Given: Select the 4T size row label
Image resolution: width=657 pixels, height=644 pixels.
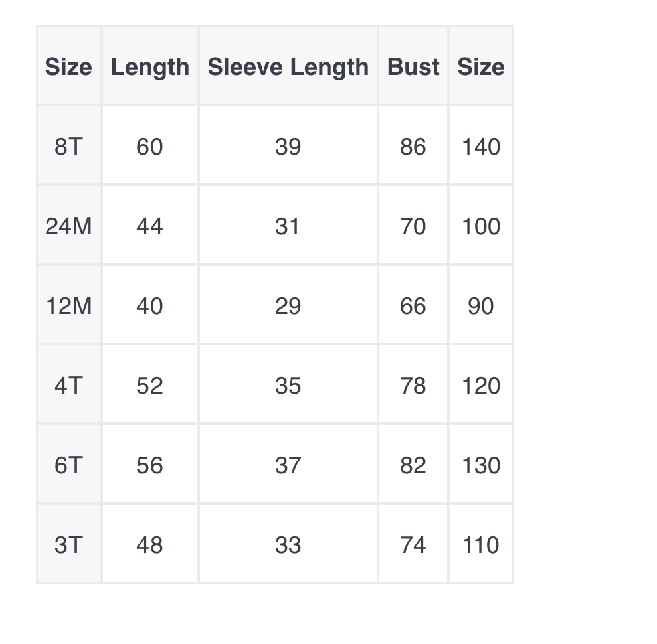Looking at the screenshot, I should coord(68,384).
